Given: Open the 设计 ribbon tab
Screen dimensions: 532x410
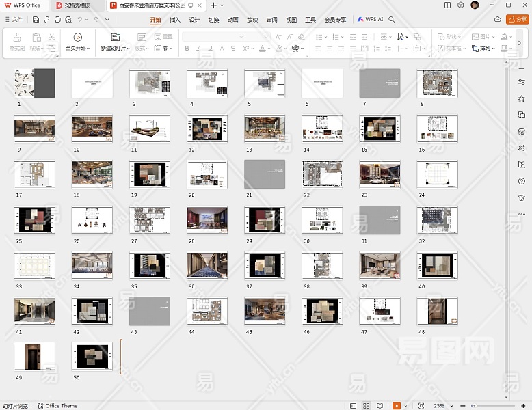Looking at the screenshot, I should point(194,20).
